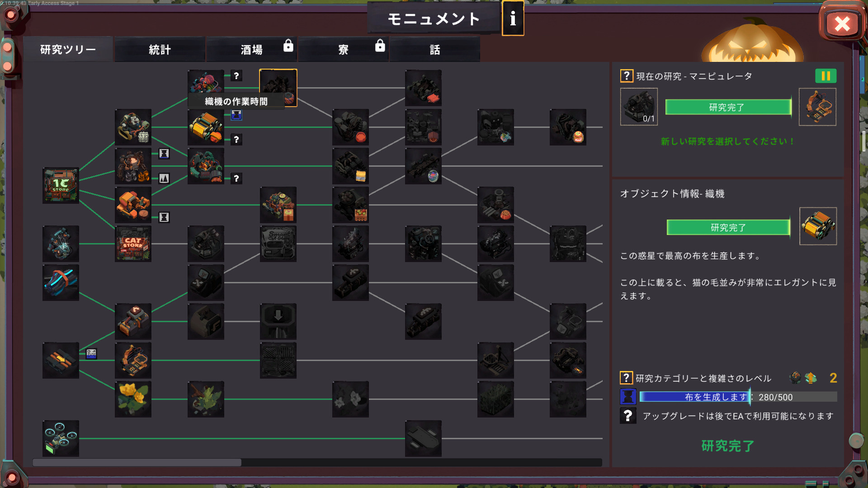Select the 1C Store research node
Screen dimensions: 868x488
coord(61,185)
